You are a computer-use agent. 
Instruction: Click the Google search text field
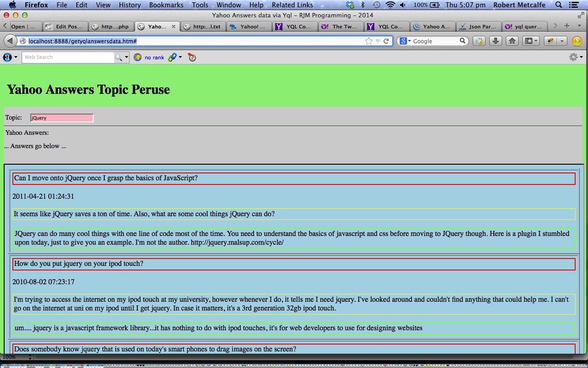435,41
